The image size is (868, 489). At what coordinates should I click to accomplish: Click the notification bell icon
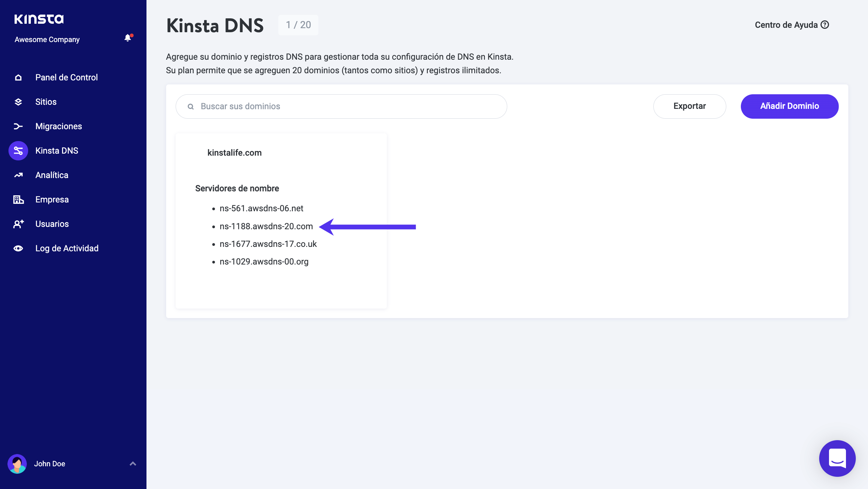pyautogui.click(x=127, y=38)
